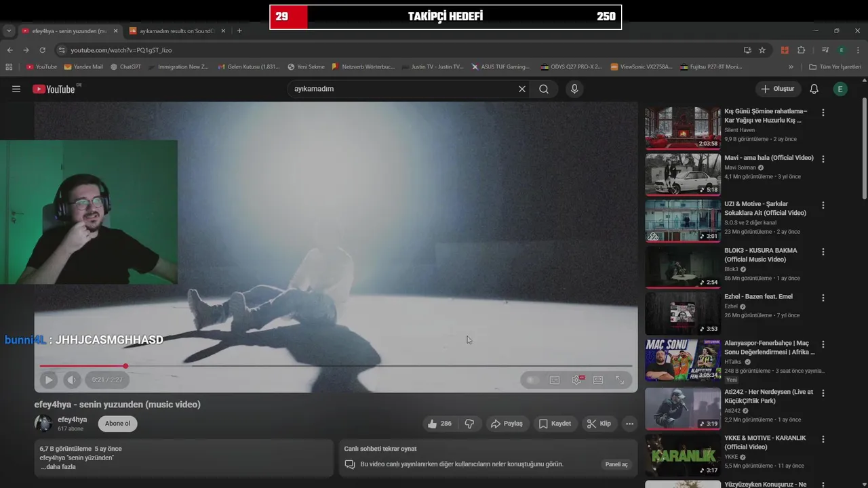Open the YouTube bookmark

click(x=41, y=67)
